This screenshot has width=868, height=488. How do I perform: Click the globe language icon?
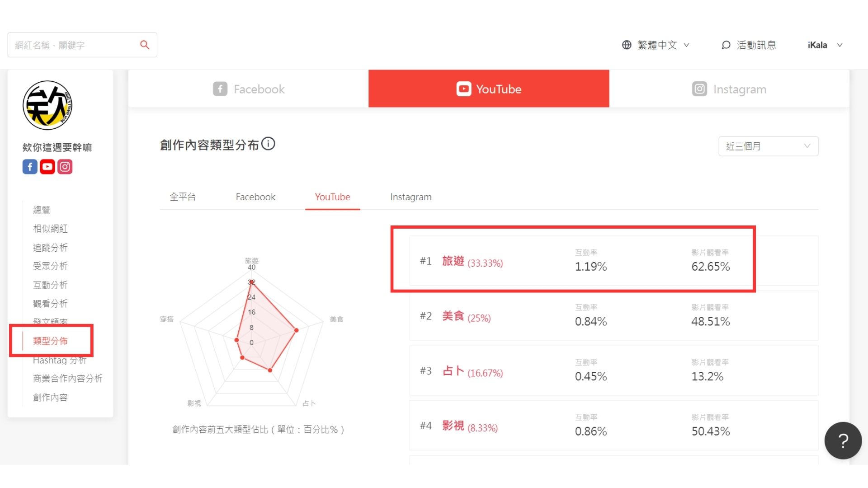[627, 45]
